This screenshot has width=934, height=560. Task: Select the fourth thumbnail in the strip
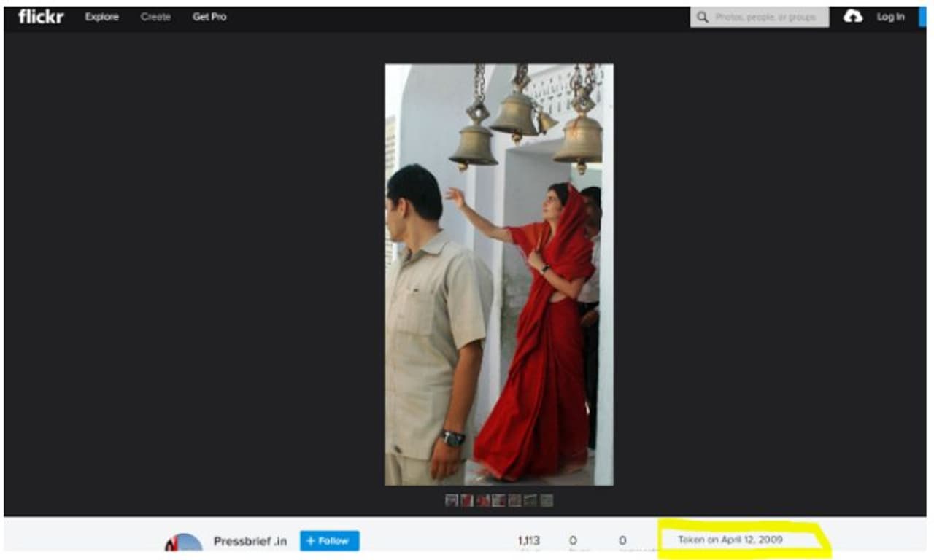498,500
